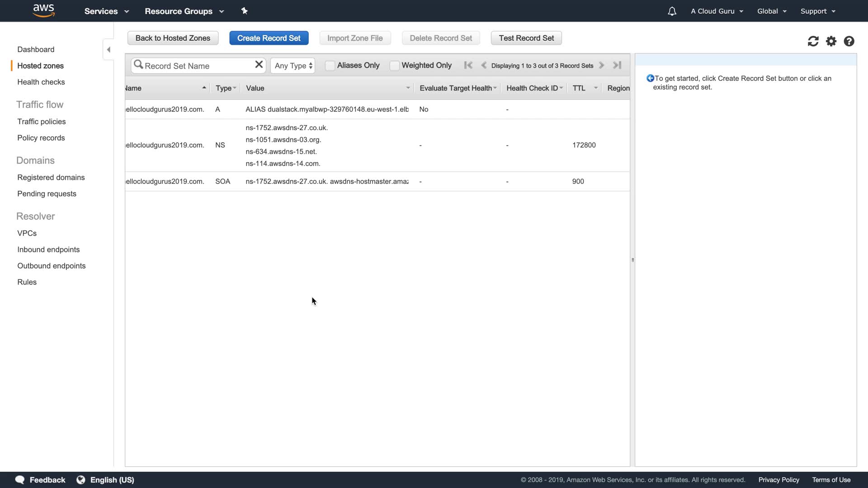The width and height of the screenshot is (868, 488).
Task: Open the notifications bell
Action: [672, 11]
